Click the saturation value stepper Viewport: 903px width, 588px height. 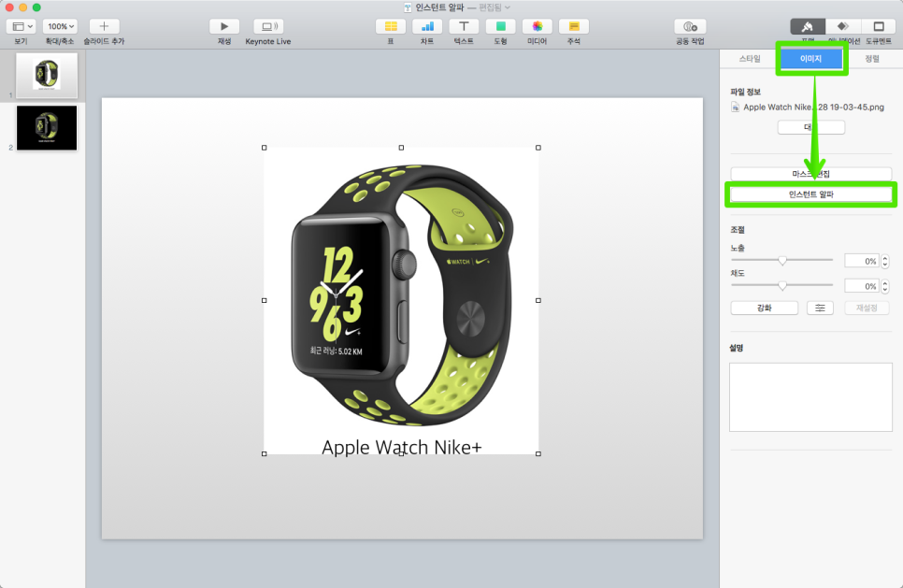[885, 286]
